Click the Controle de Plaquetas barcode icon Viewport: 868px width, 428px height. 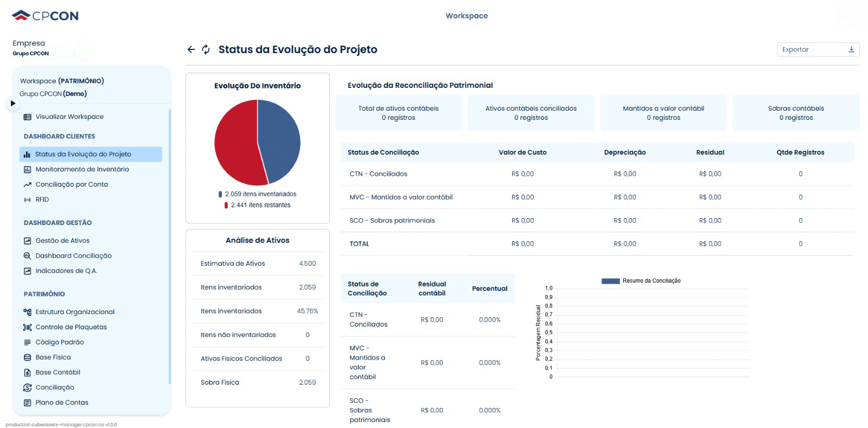(27, 327)
